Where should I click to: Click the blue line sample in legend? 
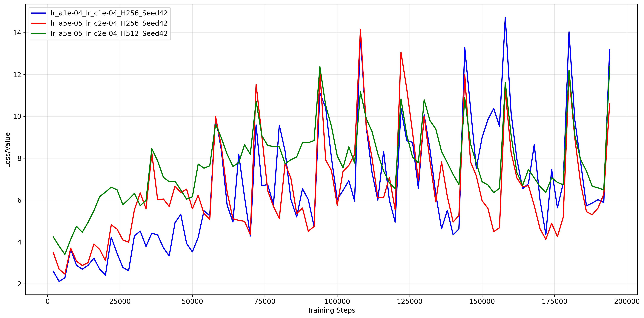(38, 13)
